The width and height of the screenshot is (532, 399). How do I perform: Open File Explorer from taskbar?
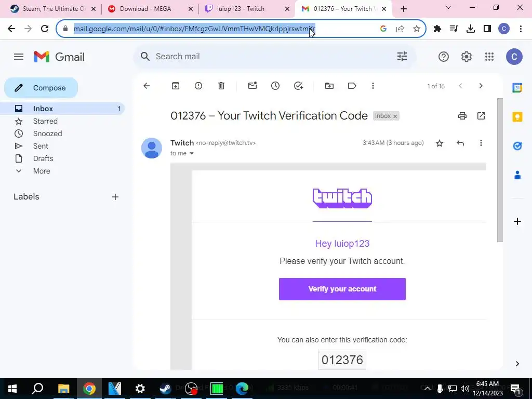(63, 389)
